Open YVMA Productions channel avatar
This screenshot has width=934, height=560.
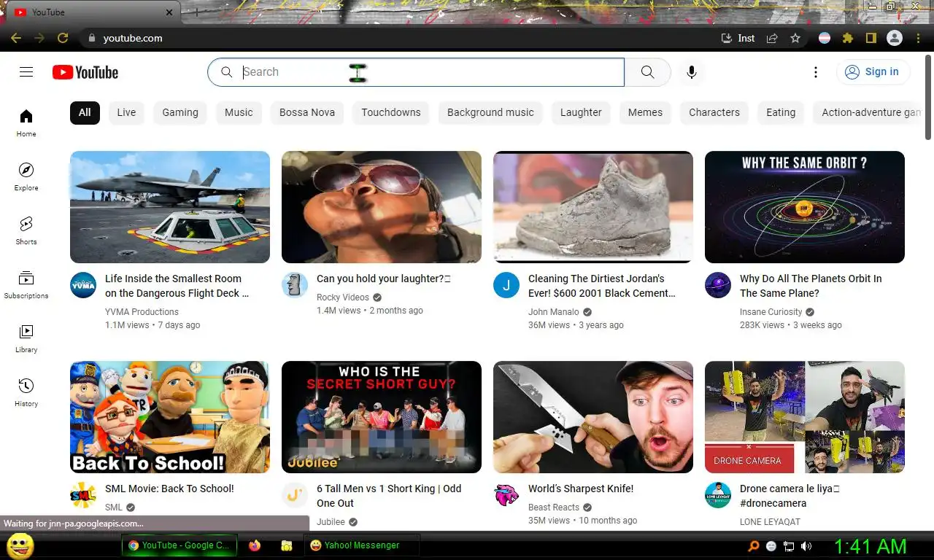(x=83, y=285)
